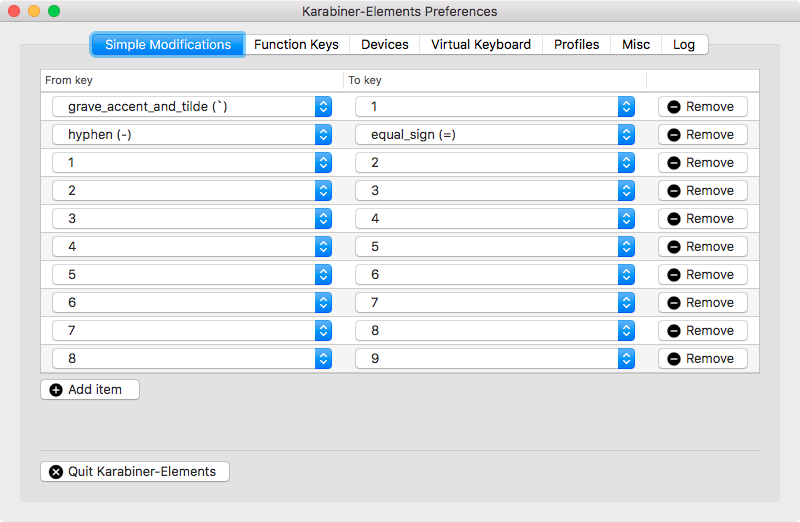
Task: Go to the Virtual Keyboard tab
Action: pos(481,45)
